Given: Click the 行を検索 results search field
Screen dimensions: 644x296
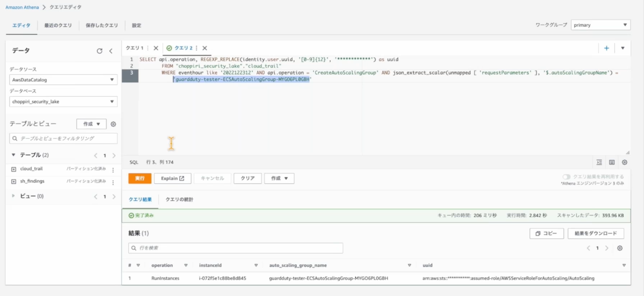Looking at the screenshot, I should 236,248.
